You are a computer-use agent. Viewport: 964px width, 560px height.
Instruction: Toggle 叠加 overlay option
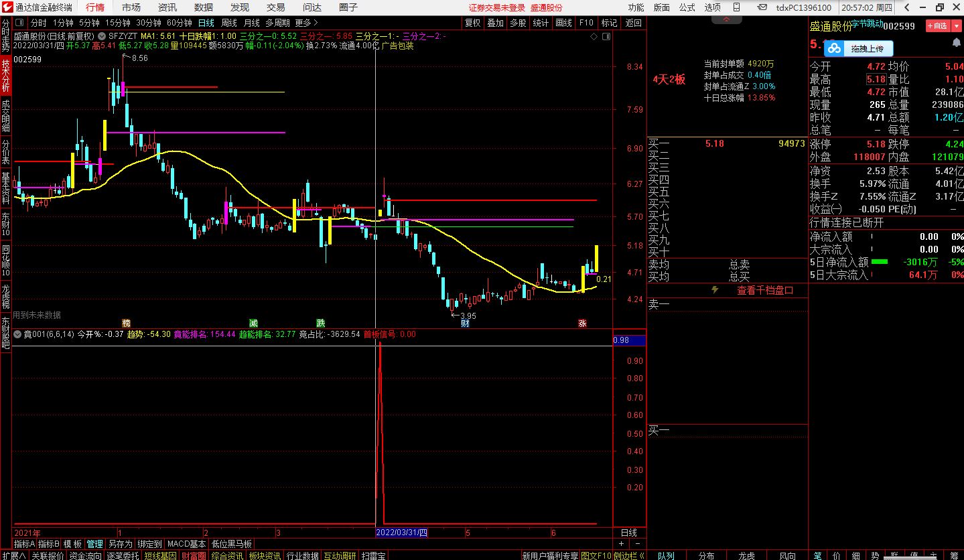495,23
